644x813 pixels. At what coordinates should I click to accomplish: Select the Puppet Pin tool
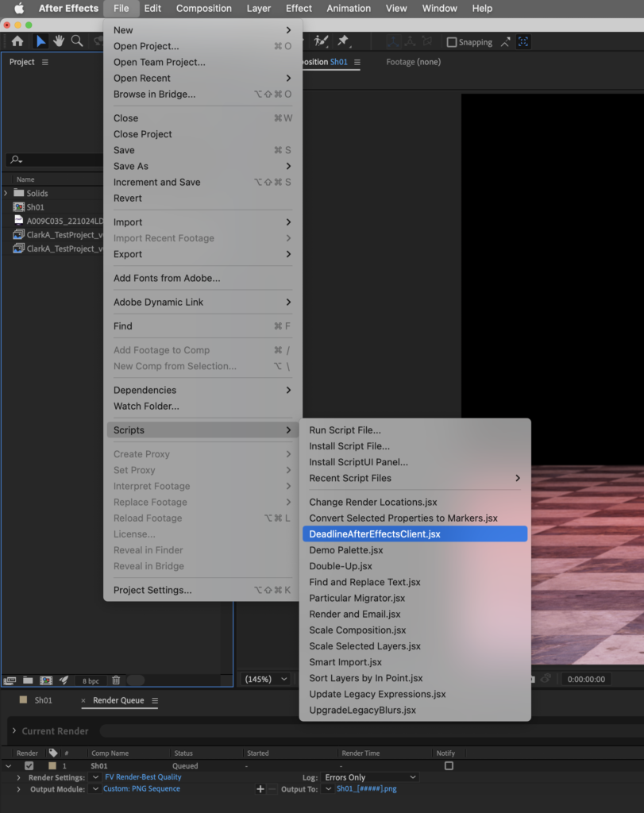pos(343,41)
